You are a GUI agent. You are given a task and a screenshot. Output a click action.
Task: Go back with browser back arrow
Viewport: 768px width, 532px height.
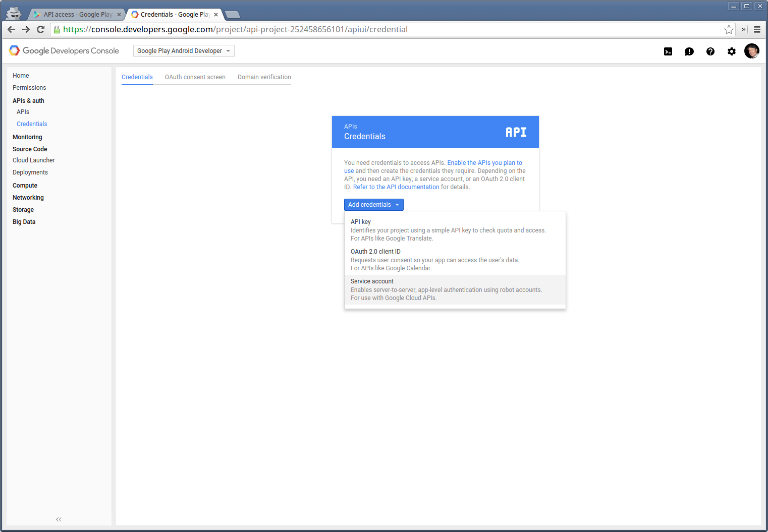click(12, 30)
